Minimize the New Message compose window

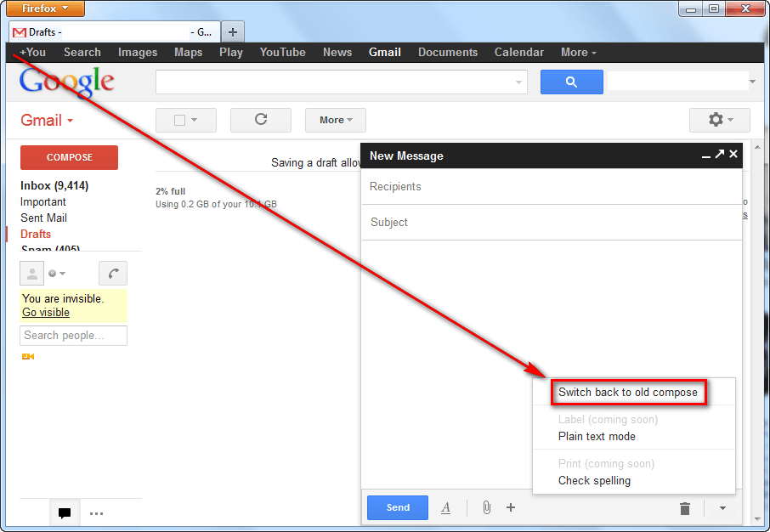point(706,156)
